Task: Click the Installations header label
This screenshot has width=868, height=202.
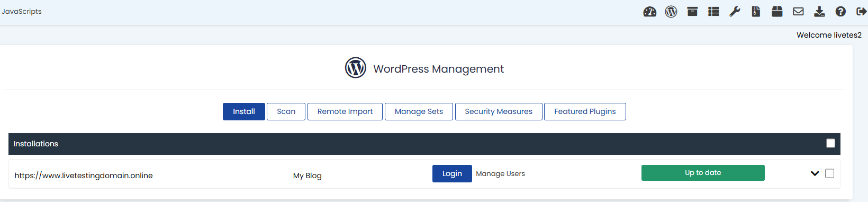Action: [x=35, y=144]
